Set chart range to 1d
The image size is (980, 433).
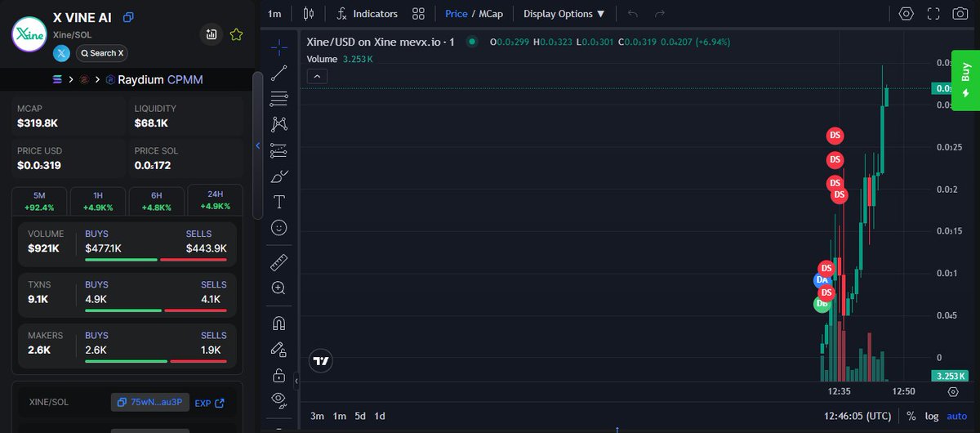click(x=380, y=416)
